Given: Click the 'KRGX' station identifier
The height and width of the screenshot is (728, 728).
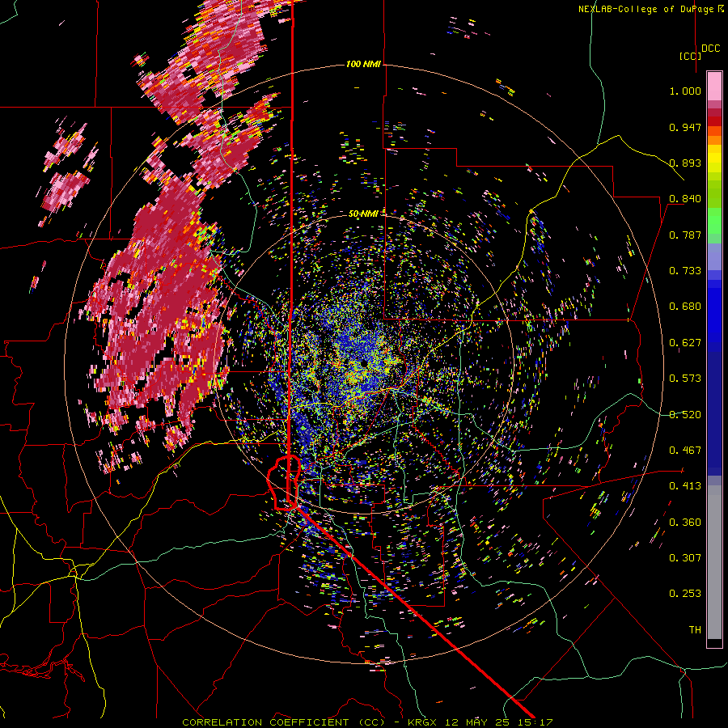Looking at the screenshot, I should (423, 722).
